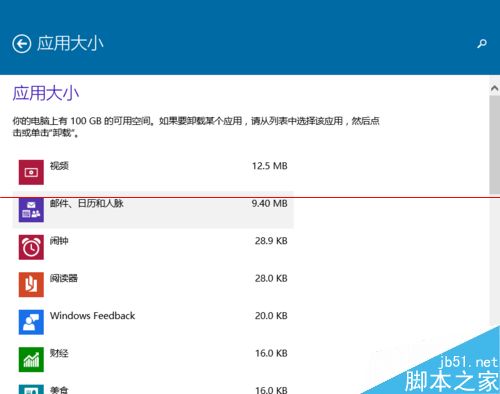Click the 28.9 KB size value
The width and height of the screenshot is (500, 394).
[x=271, y=241]
